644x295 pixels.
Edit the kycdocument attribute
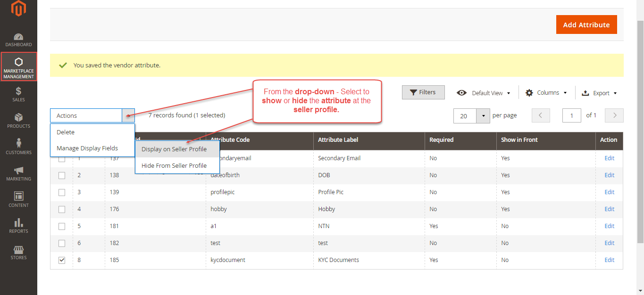coord(610,260)
